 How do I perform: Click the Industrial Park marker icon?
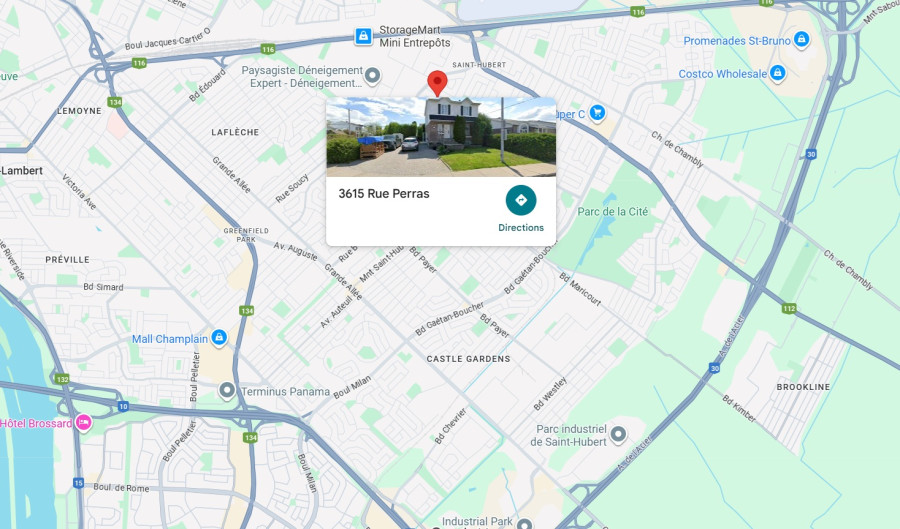(524, 523)
